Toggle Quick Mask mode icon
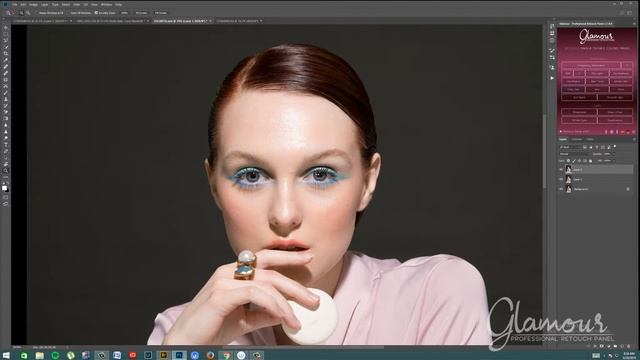Viewport: 640px width, 360px height. coord(6,197)
